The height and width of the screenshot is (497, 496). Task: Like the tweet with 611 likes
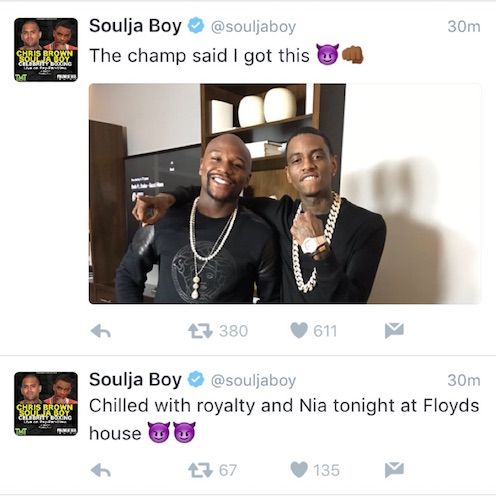coord(299,331)
